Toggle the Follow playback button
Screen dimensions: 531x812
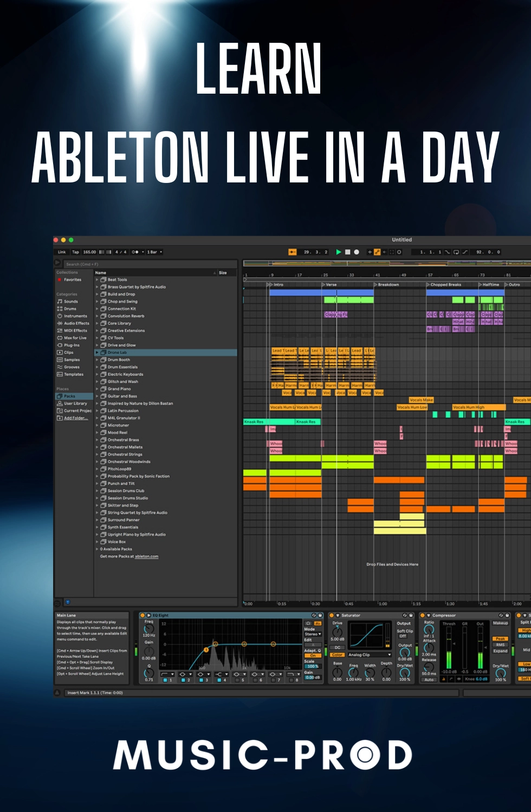point(293,252)
